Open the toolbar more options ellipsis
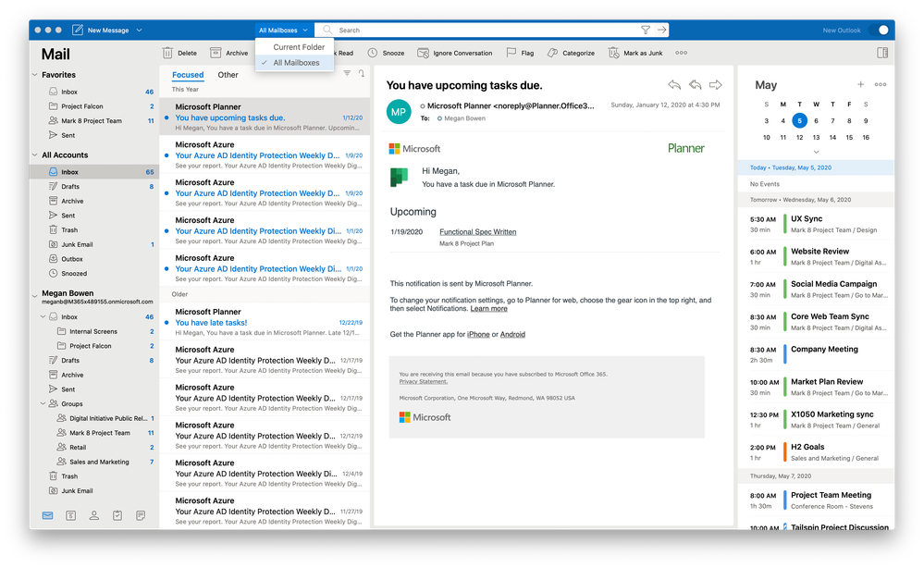Screen dimensions: 924x568 pos(682,53)
